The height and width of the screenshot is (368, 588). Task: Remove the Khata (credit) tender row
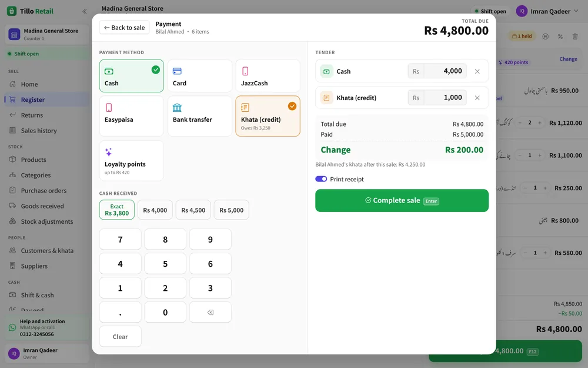tap(477, 98)
